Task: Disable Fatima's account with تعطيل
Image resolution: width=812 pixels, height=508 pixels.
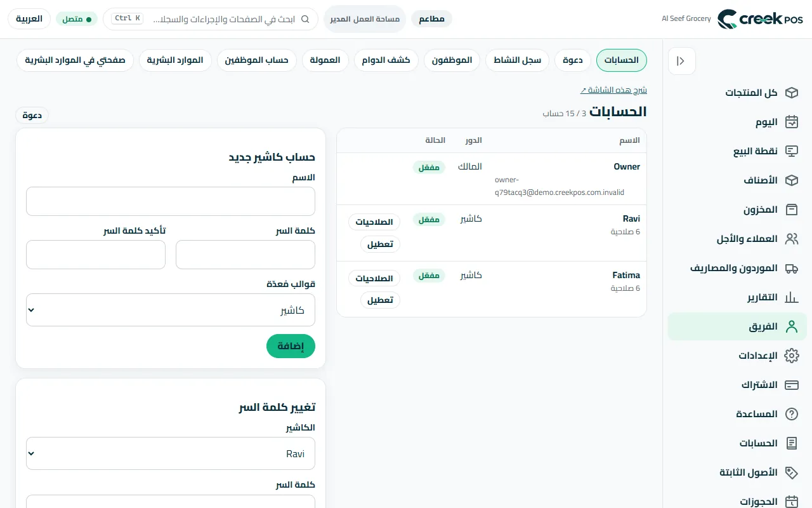Action: point(380,300)
